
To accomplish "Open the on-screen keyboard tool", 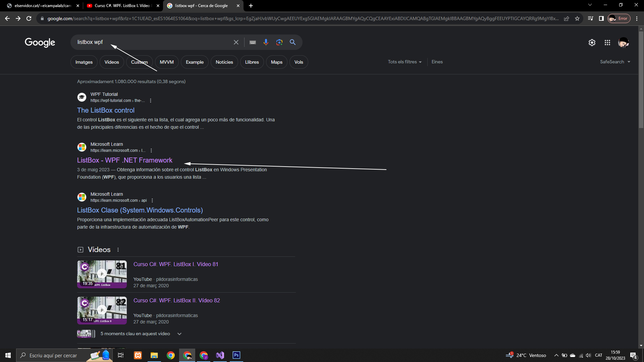I will 253,42.
